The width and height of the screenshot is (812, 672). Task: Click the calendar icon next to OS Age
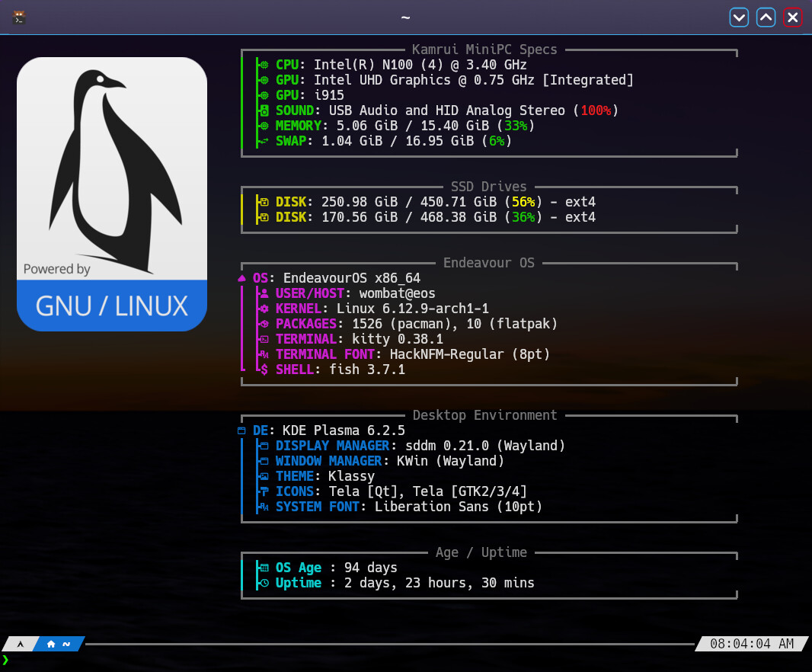[264, 568]
